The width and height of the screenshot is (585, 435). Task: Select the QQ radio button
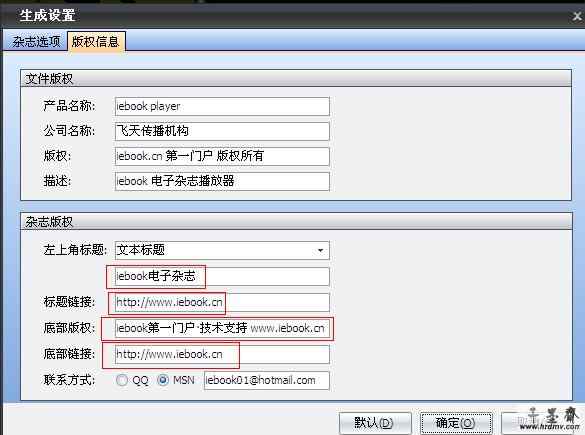click(x=122, y=380)
